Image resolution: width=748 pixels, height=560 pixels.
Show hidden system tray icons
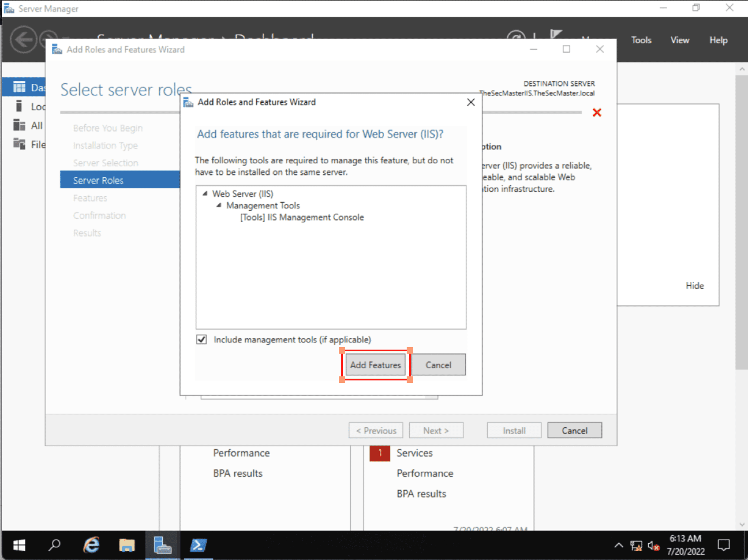618,545
